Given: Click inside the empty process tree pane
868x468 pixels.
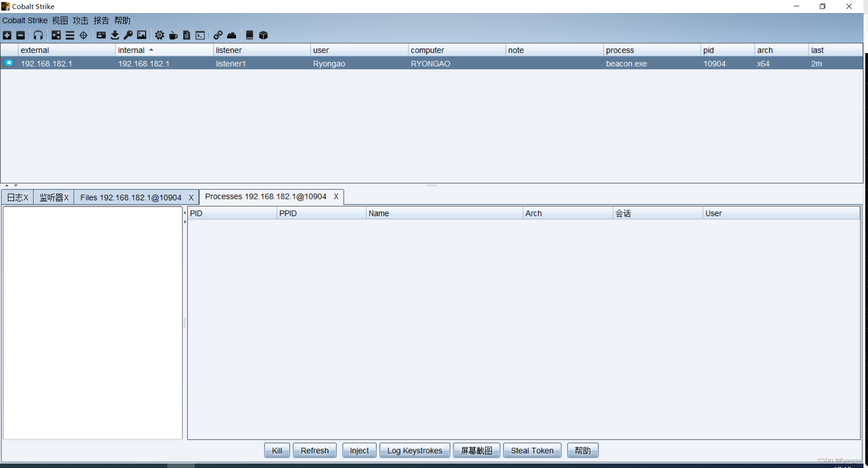Looking at the screenshot, I should tap(93, 323).
